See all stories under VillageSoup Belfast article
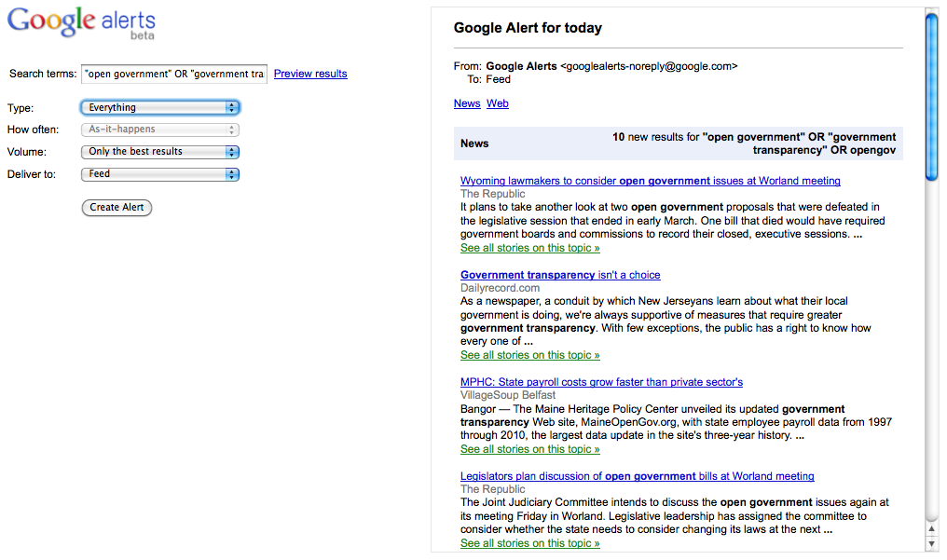 pos(529,449)
